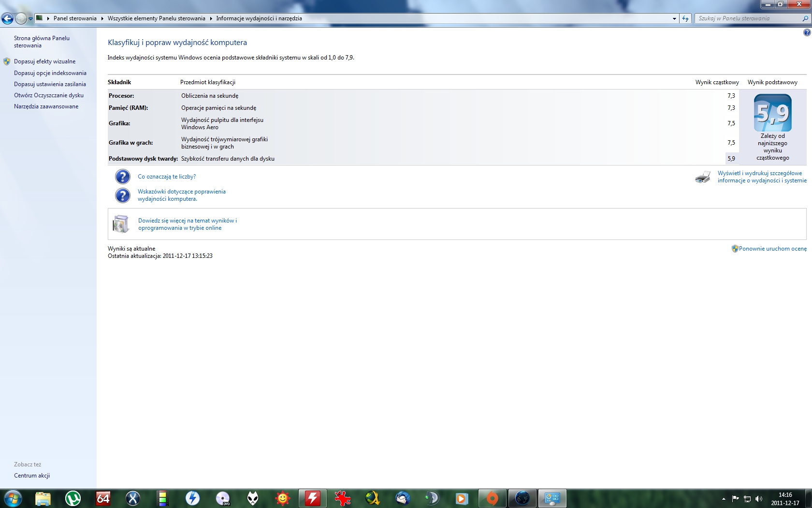Click the 5,9 base score badge

772,113
